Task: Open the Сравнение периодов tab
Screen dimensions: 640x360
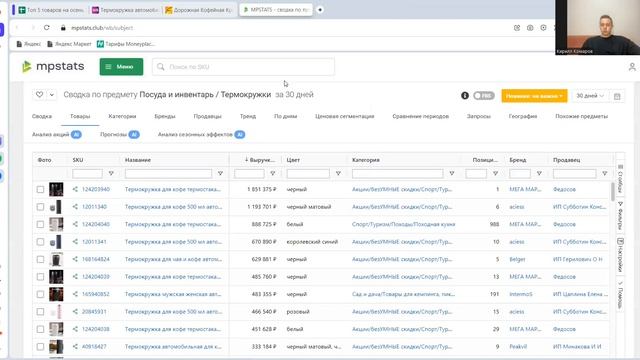Action: [x=420, y=116]
